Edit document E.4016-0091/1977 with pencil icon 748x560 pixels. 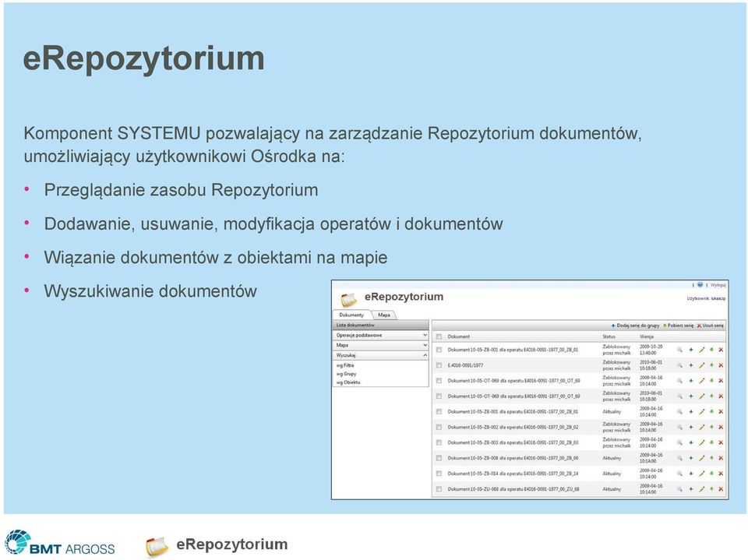702,365
